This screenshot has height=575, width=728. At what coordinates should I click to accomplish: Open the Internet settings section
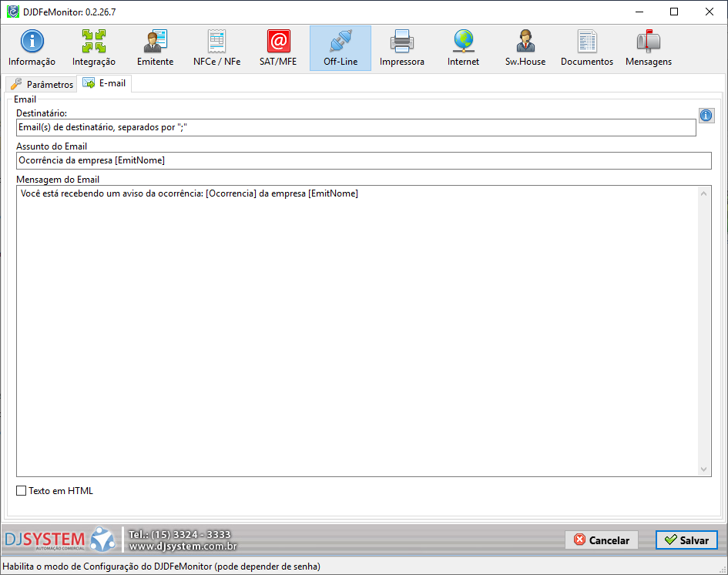463,48
